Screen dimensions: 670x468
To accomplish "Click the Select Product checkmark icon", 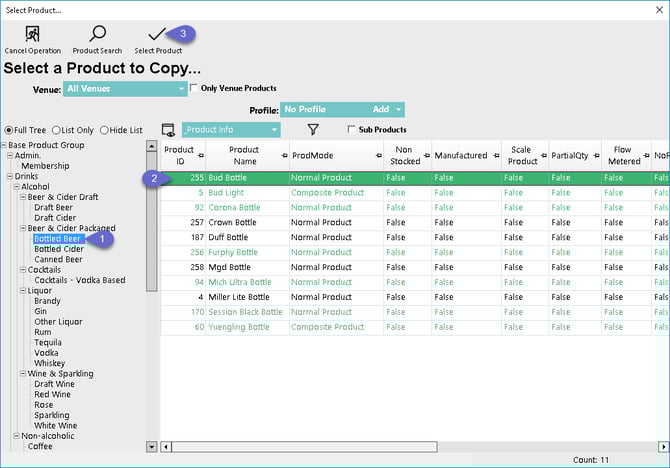I will (x=157, y=35).
